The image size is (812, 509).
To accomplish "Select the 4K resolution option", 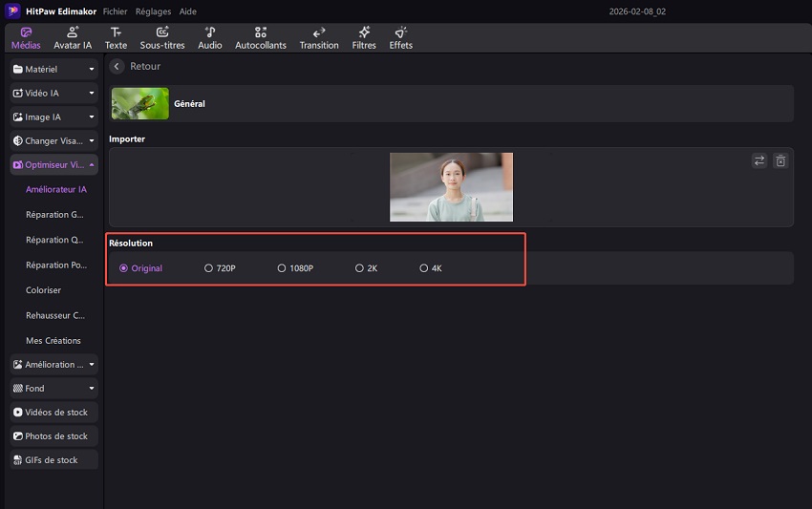I will coord(431,268).
